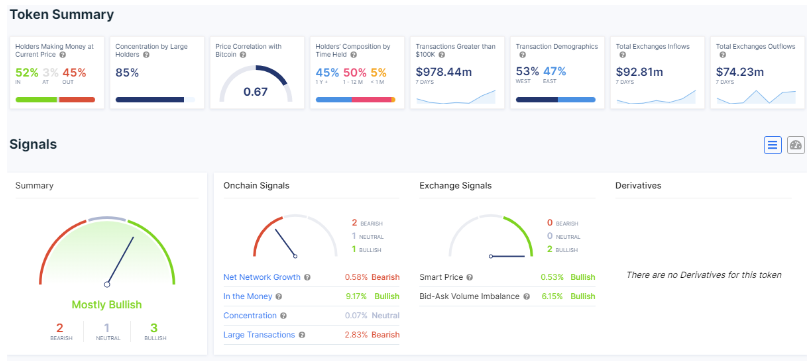Open help for Total Exchanges Inflows

click(622, 54)
